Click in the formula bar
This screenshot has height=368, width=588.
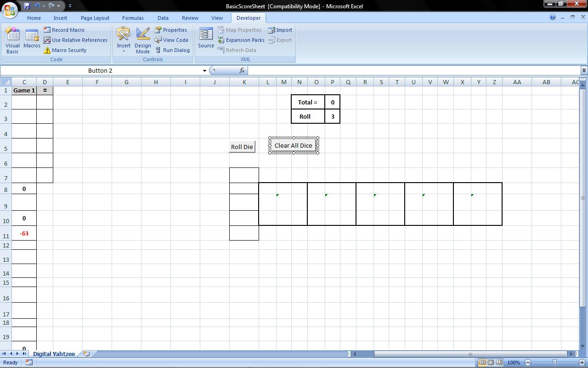pyautogui.click(x=413, y=70)
